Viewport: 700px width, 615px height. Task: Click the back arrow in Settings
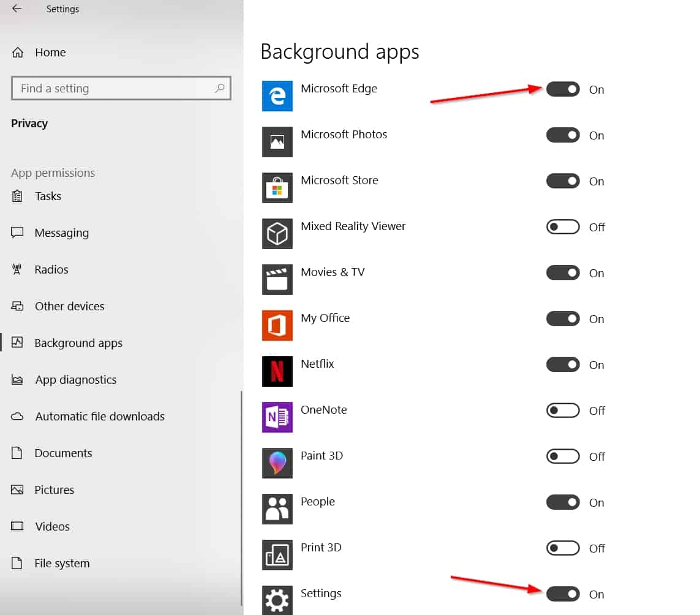(x=17, y=9)
